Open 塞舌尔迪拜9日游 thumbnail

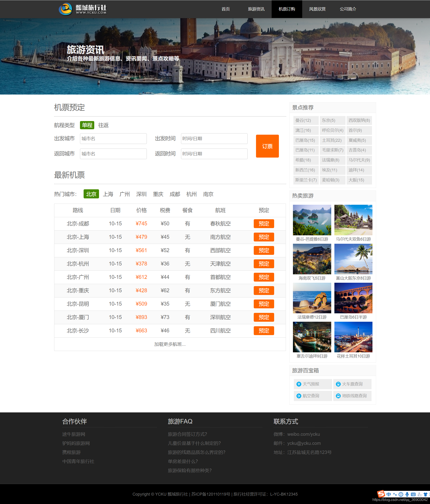[x=312, y=337]
